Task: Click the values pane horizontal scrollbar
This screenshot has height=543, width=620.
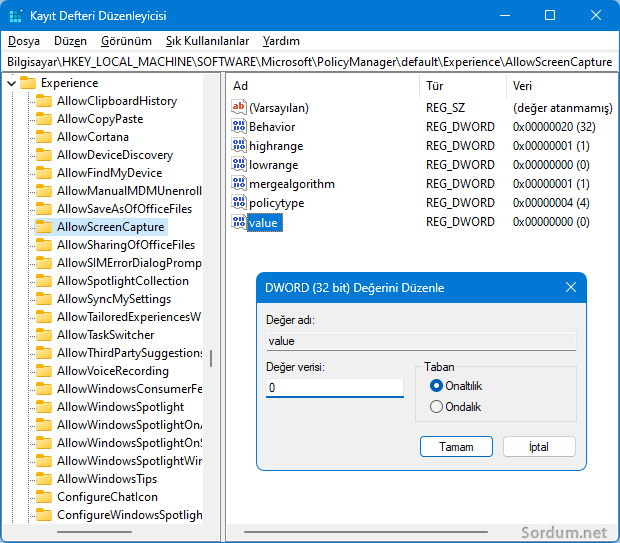Action: coord(366,532)
